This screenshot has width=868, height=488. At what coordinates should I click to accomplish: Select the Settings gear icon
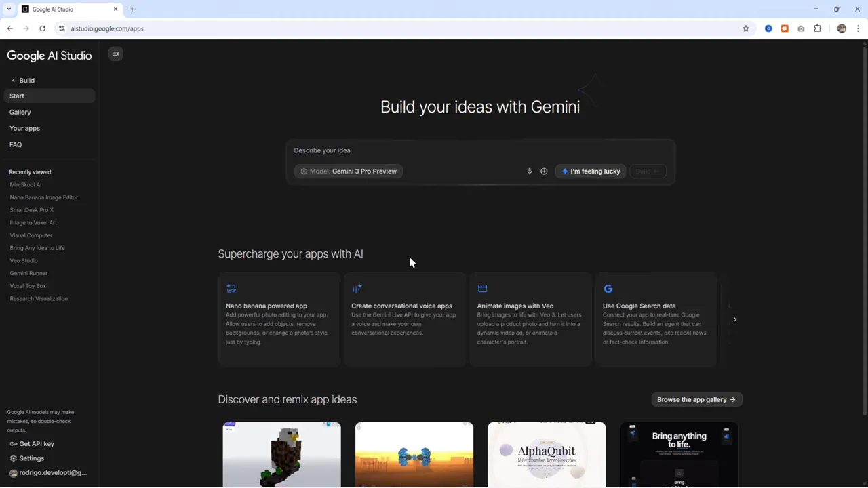[12, 458]
